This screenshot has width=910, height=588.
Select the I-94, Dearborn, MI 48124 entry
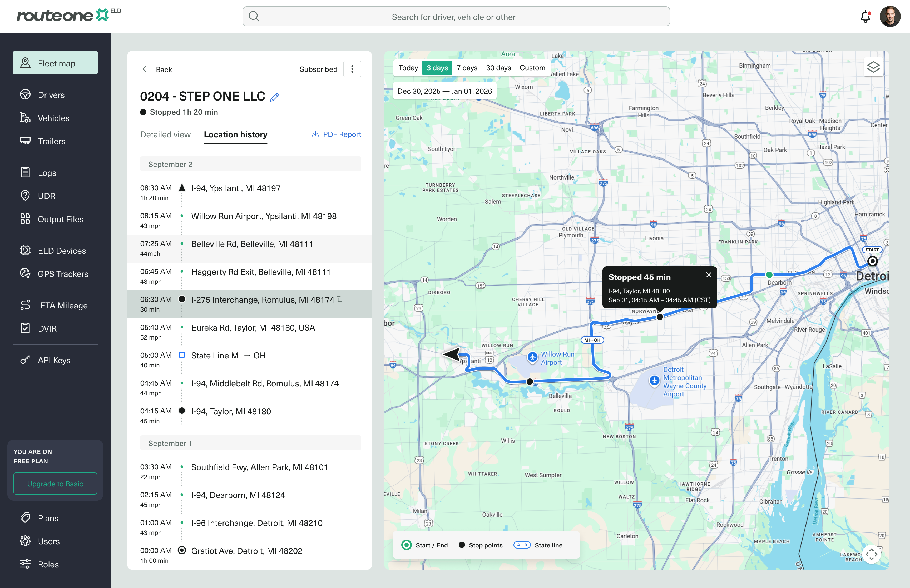(x=249, y=499)
